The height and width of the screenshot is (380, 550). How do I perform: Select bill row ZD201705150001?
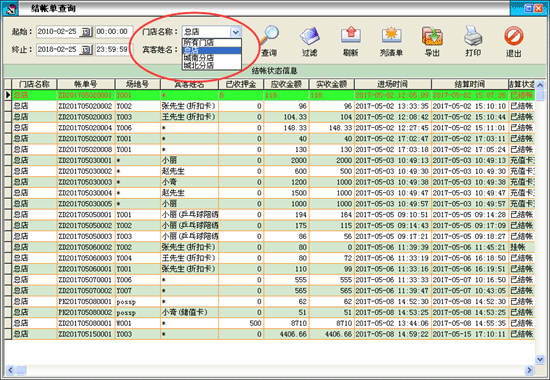[271, 334]
